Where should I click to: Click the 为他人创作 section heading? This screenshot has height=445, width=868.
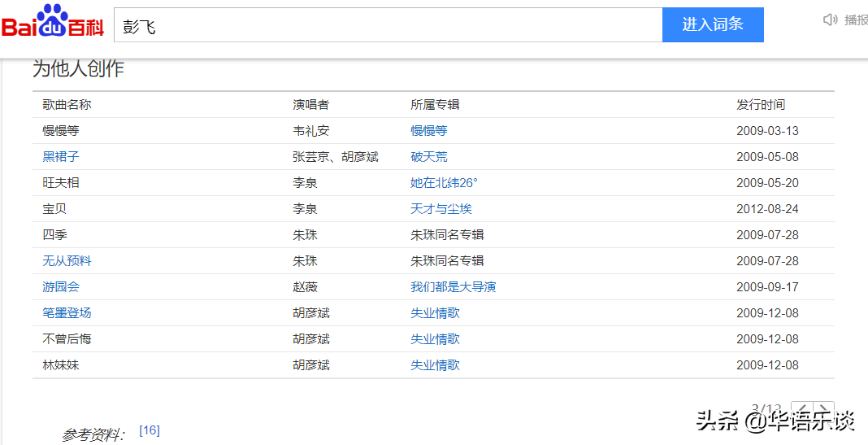click(x=79, y=68)
